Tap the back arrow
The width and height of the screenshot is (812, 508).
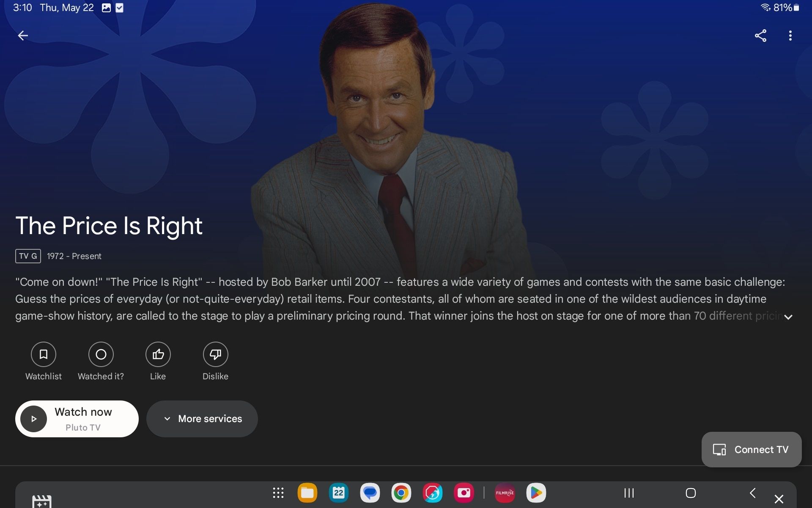coord(23,36)
